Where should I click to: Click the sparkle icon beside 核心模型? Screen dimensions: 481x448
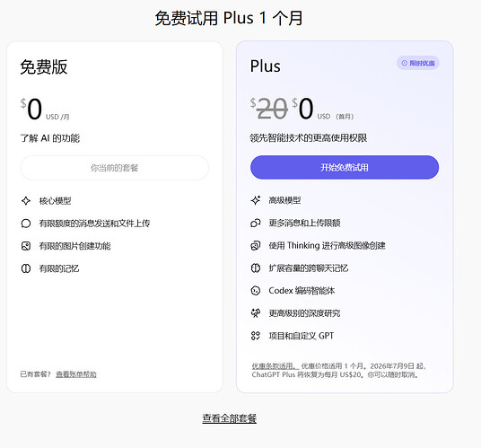[26, 201]
